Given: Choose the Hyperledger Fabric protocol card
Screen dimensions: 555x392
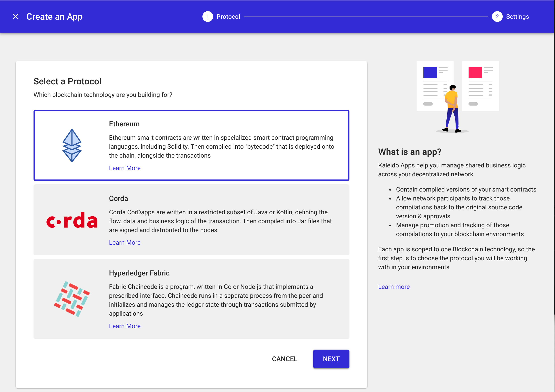Looking at the screenshot, I should pos(191,299).
